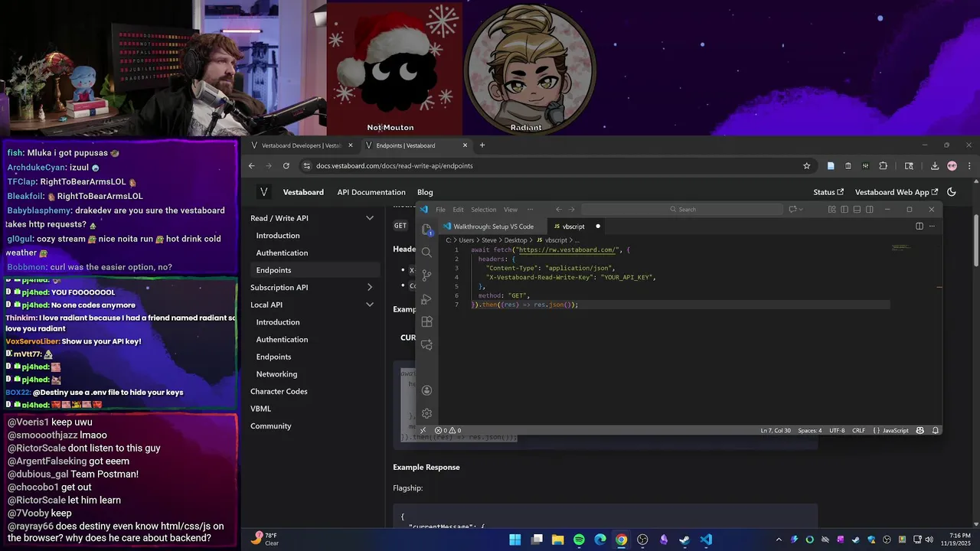Reload the Chrome page
980x551 pixels.
tap(286, 165)
